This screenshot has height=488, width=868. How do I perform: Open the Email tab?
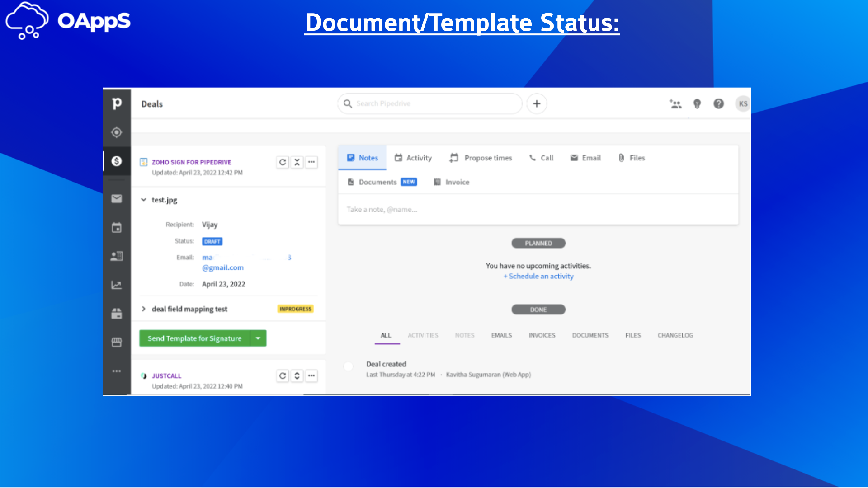pos(585,158)
